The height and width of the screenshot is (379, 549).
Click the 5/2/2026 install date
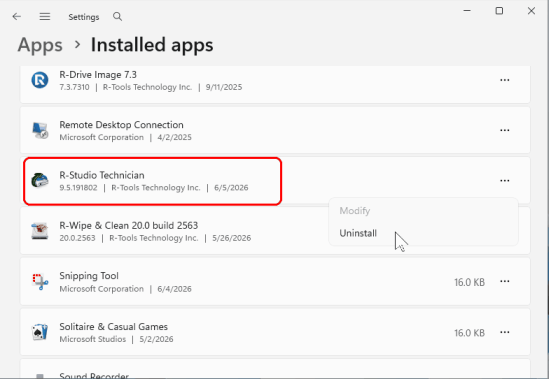(156, 339)
